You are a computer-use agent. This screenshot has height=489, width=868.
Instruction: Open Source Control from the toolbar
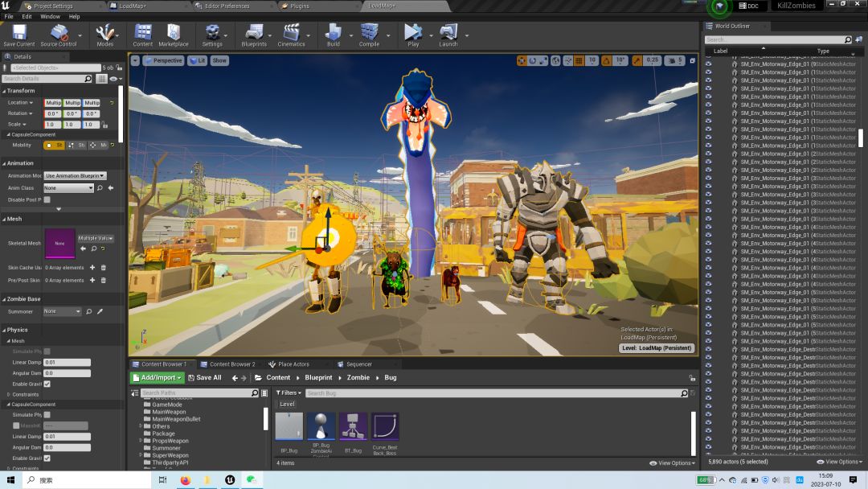59,34
